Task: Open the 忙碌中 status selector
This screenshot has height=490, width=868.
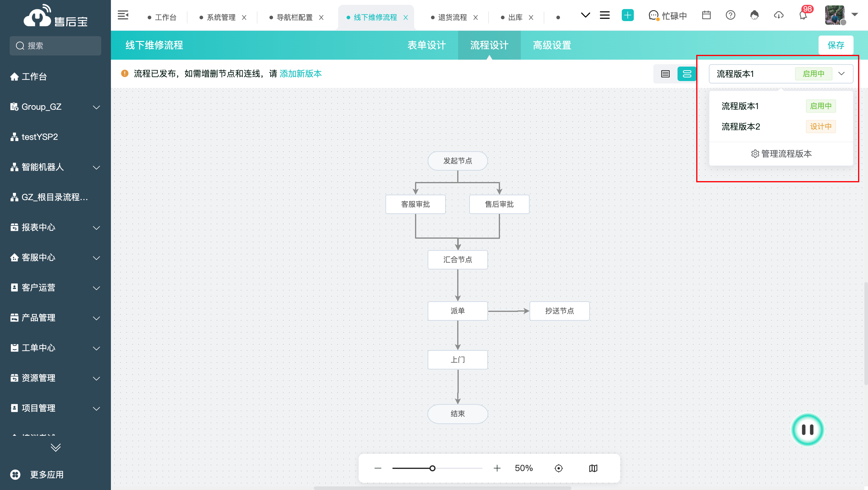Action: point(668,16)
